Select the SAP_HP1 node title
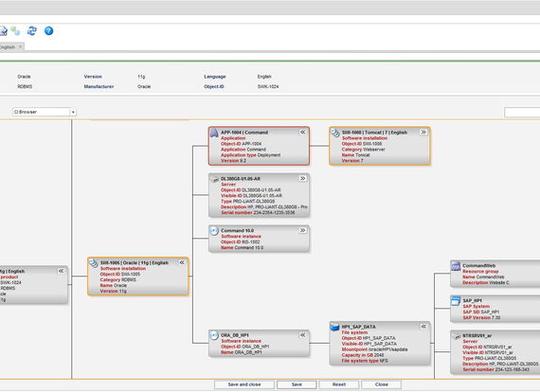Screen dimensions: 540x392 click(x=472, y=301)
